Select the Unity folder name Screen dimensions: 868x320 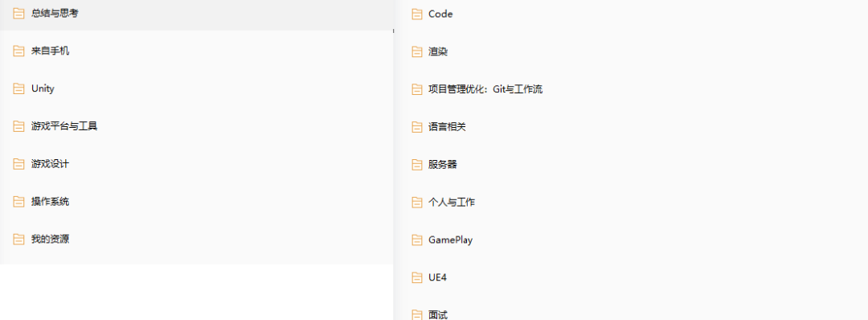point(43,88)
